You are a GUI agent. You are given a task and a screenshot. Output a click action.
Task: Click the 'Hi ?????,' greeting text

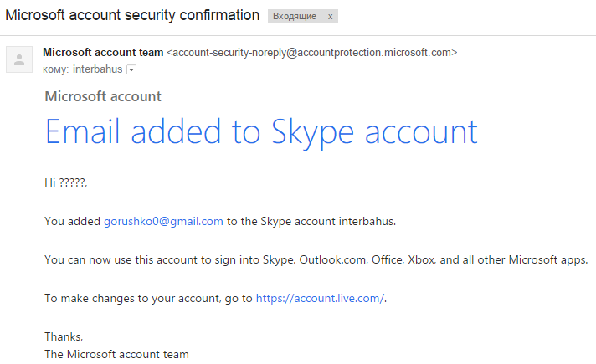[66, 183]
